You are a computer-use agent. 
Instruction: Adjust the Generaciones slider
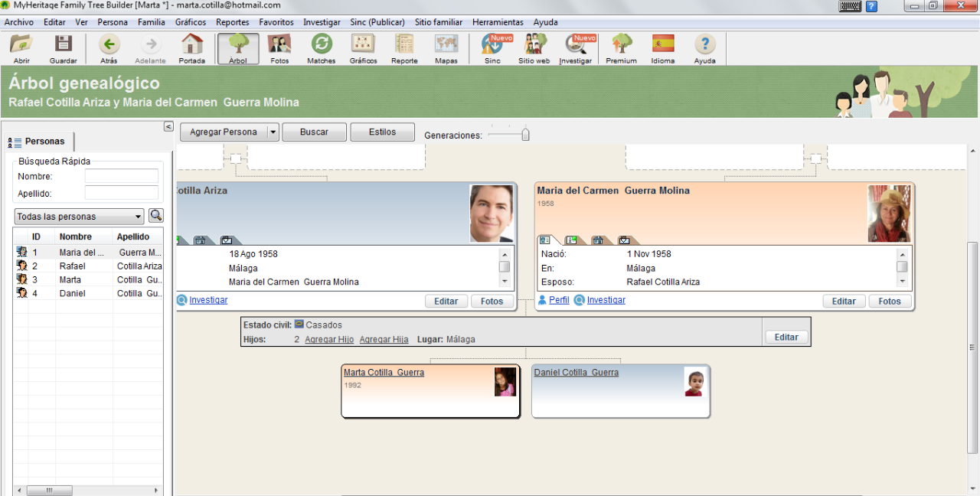525,135
